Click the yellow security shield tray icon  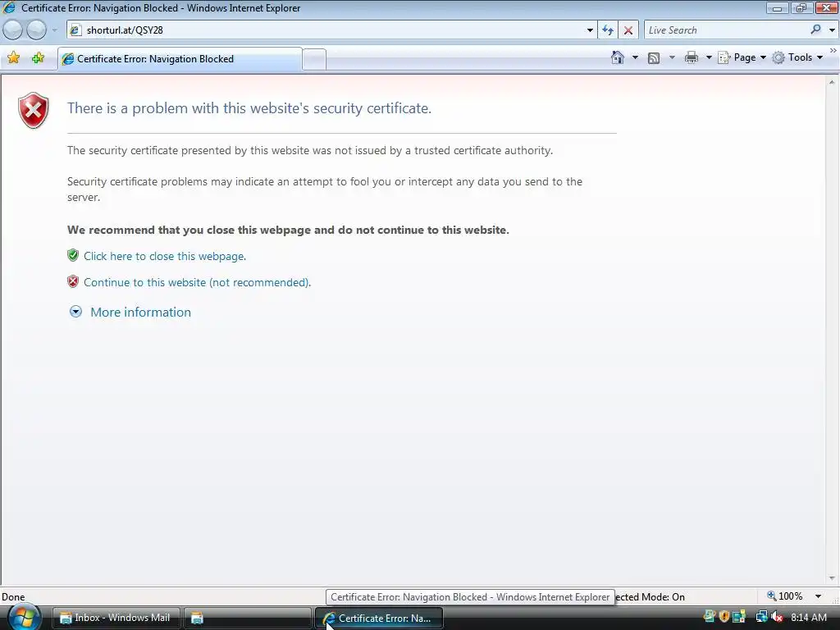point(724,617)
